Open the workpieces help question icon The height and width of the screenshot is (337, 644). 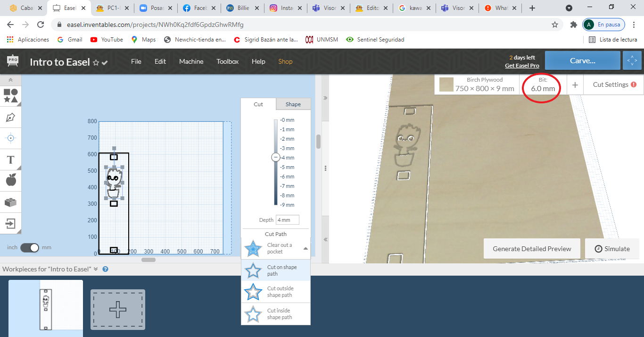(x=106, y=269)
